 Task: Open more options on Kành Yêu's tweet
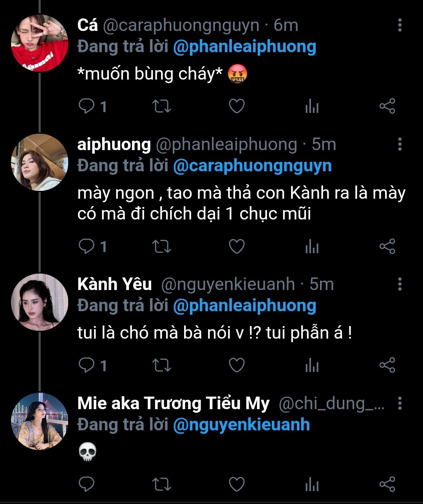pyautogui.click(x=399, y=284)
